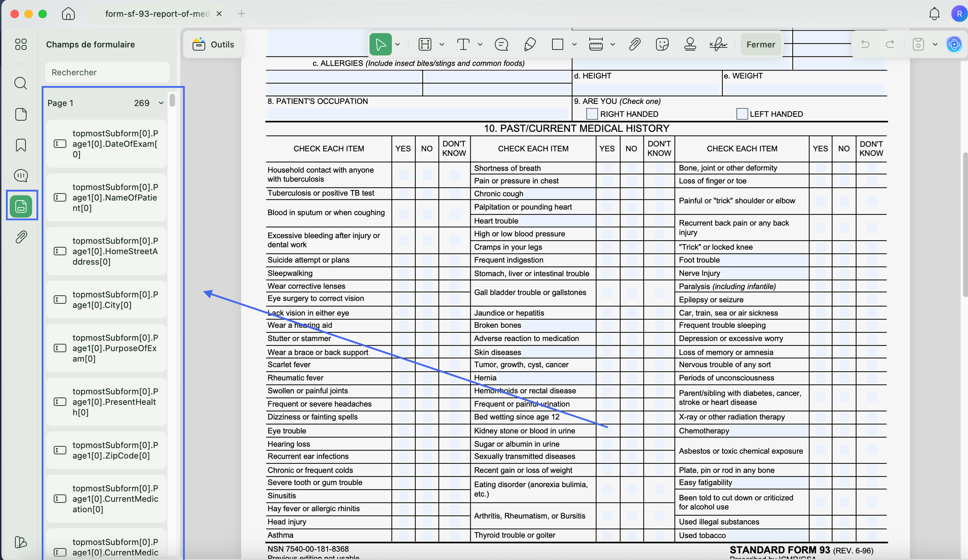Open dropdown arrow next to text tool

[x=480, y=44]
